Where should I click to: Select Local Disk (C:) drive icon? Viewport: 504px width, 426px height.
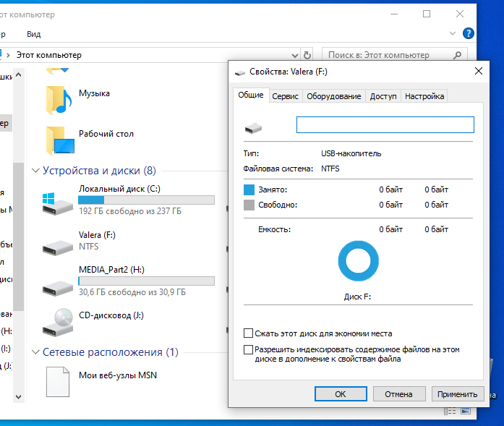coord(58,203)
